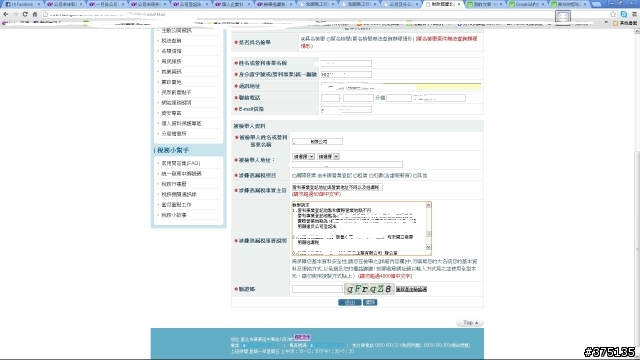
Task: Open 常用問答集(FAQ) in the sidebar
Action: [180, 163]
